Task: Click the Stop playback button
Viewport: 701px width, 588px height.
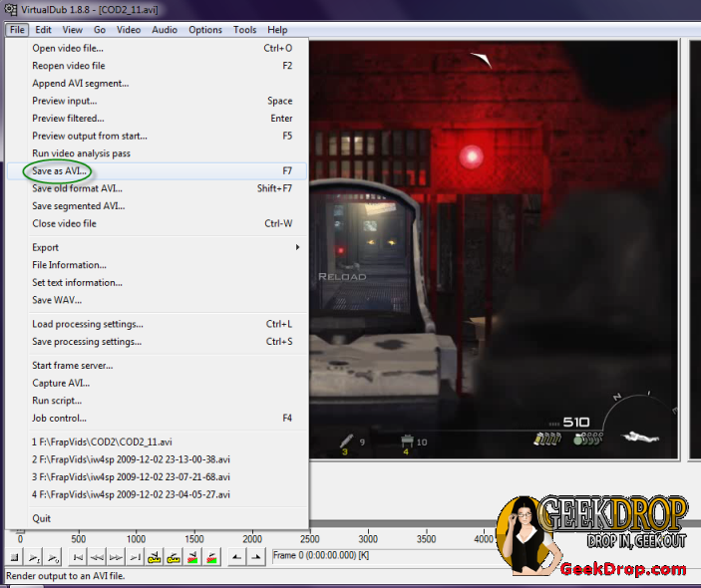Action: coord(15,556)
